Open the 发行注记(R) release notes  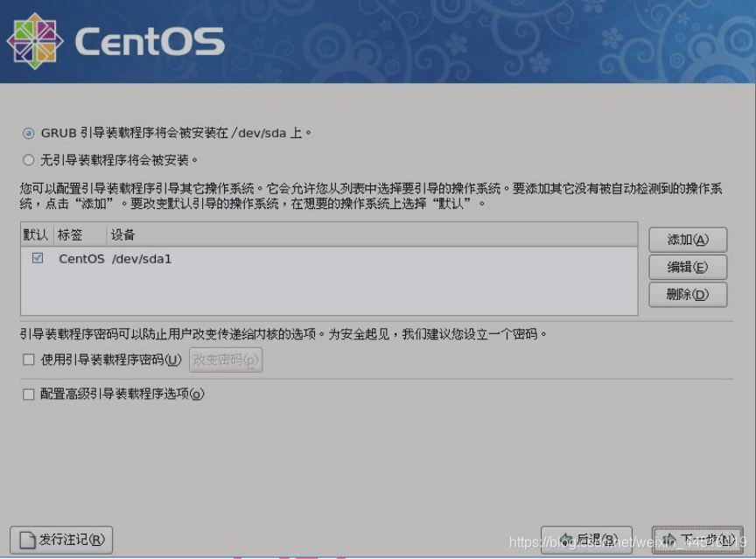[61, 540]
